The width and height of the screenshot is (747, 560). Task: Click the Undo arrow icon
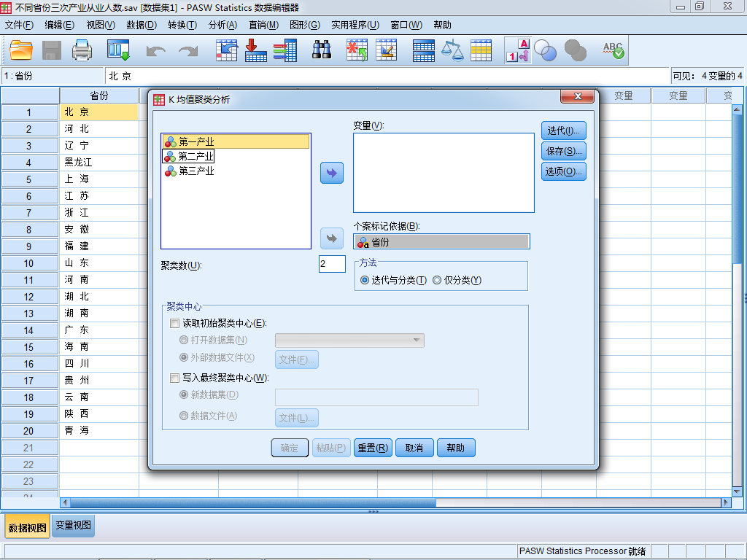[x=156, y=50]
